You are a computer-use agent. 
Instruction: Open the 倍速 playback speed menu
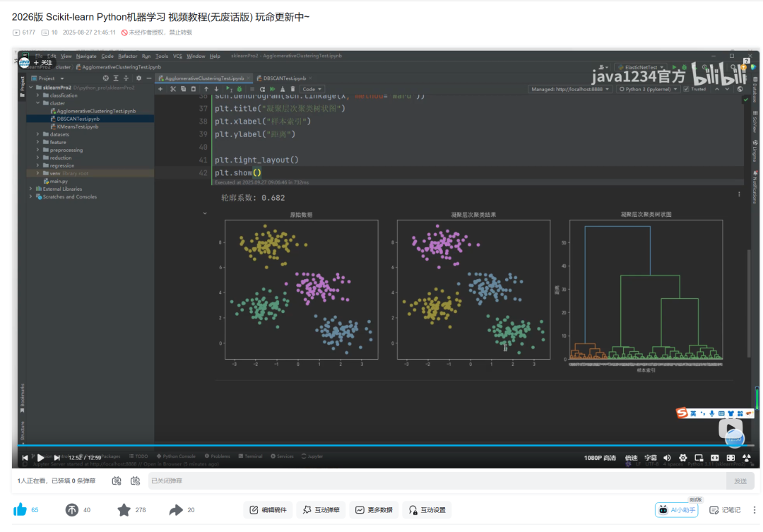tap(631, 458)
